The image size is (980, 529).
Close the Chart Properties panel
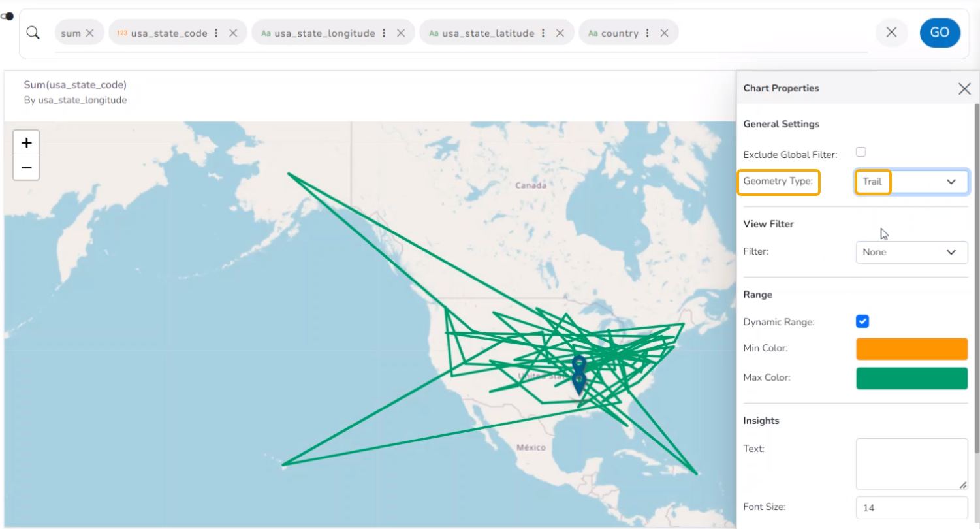pyautogui.click(x=964, y=89)
